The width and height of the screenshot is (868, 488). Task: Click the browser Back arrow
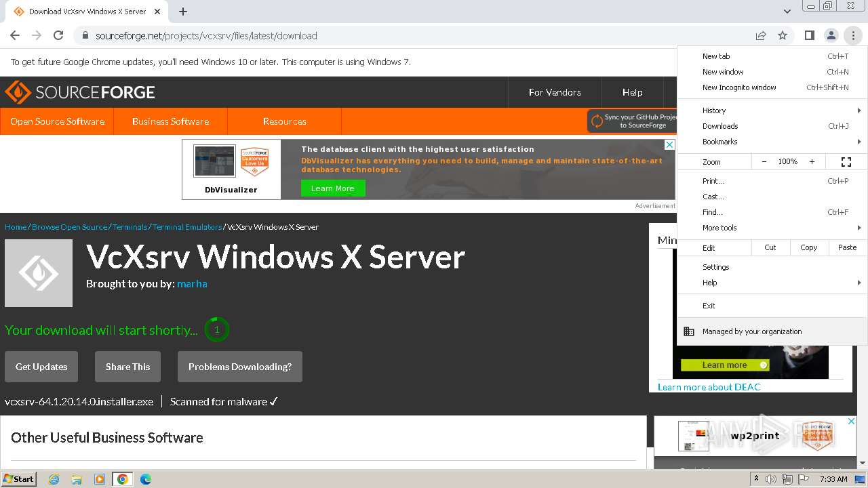tap(15, 35)
